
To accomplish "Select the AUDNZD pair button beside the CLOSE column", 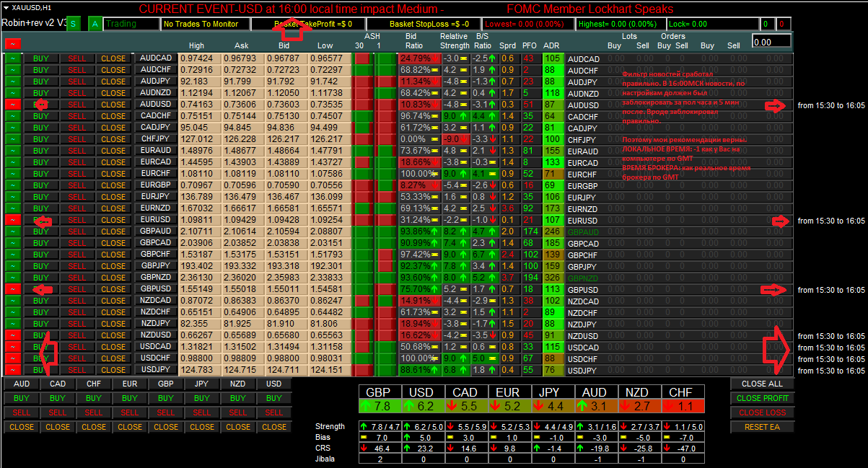I will [156, 93].
